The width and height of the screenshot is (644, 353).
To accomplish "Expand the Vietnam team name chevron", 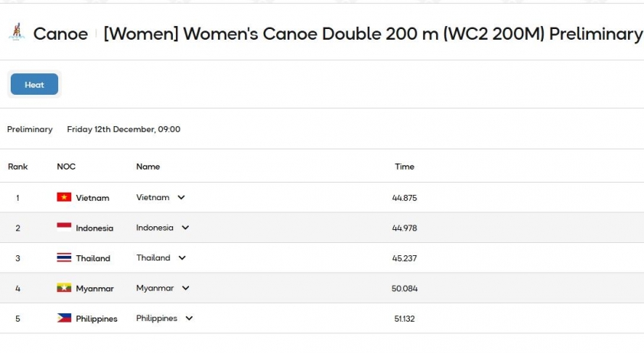I will (181, 197).
